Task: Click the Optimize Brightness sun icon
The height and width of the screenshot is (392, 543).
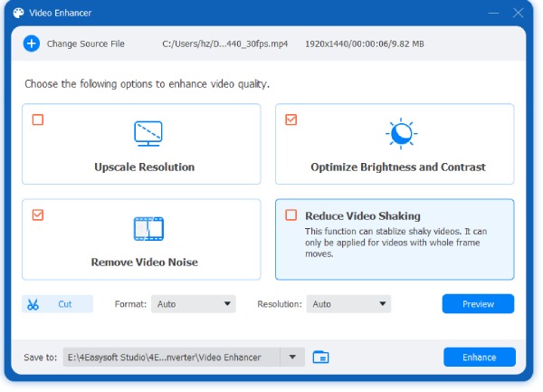Action: point(399,133)
